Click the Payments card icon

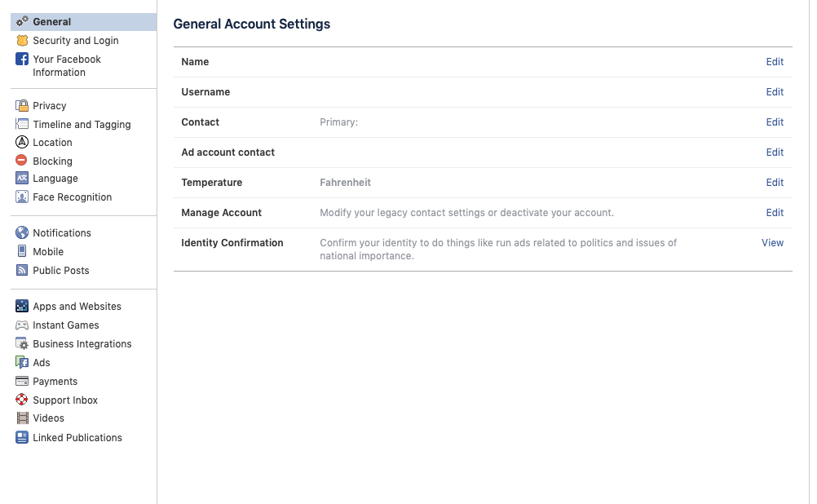(22, 381)
